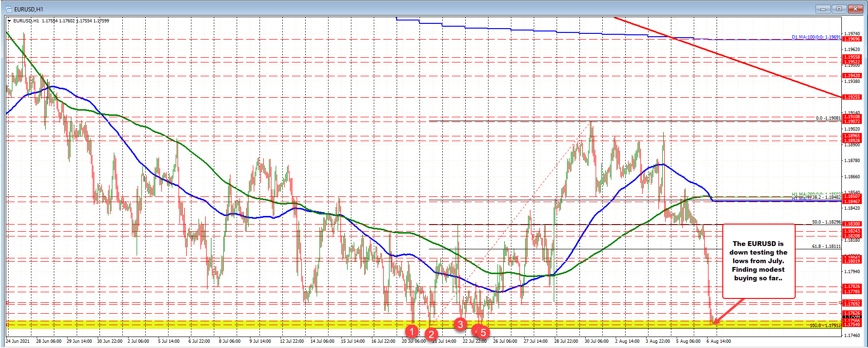Click red circle marker number 3
The image size is (868, 348).
(460, 324)
